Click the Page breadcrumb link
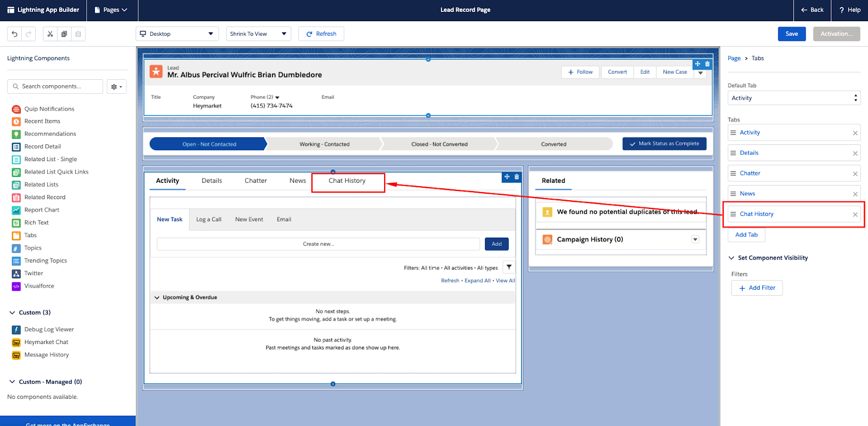 click(x=734, y=59)
